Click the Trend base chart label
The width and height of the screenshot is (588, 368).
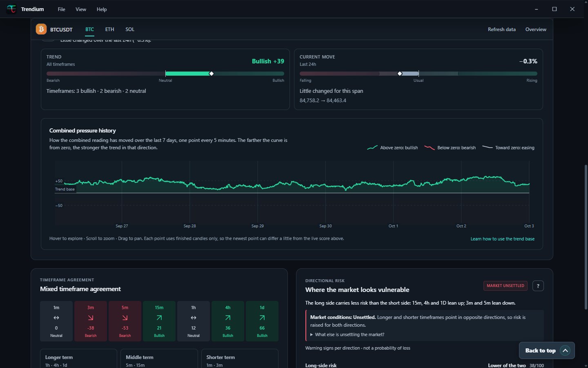[x=65, y=189]
